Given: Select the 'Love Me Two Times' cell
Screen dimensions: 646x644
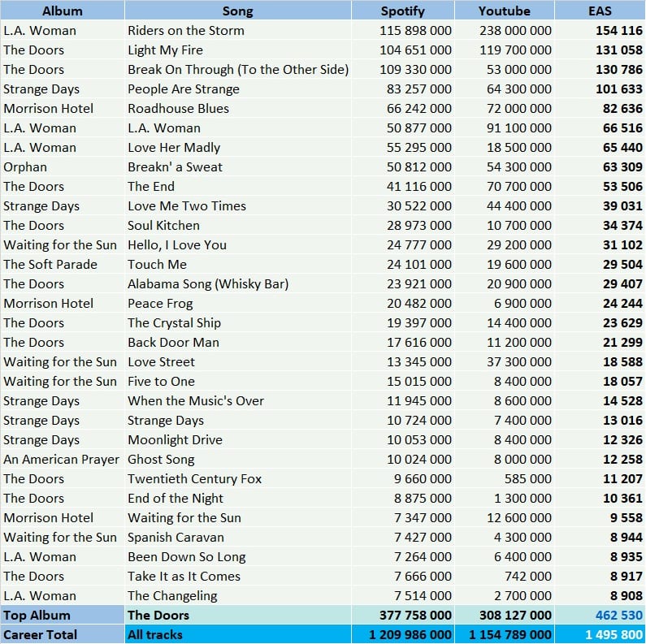Looking at the screenshot, I should (238, 206).
